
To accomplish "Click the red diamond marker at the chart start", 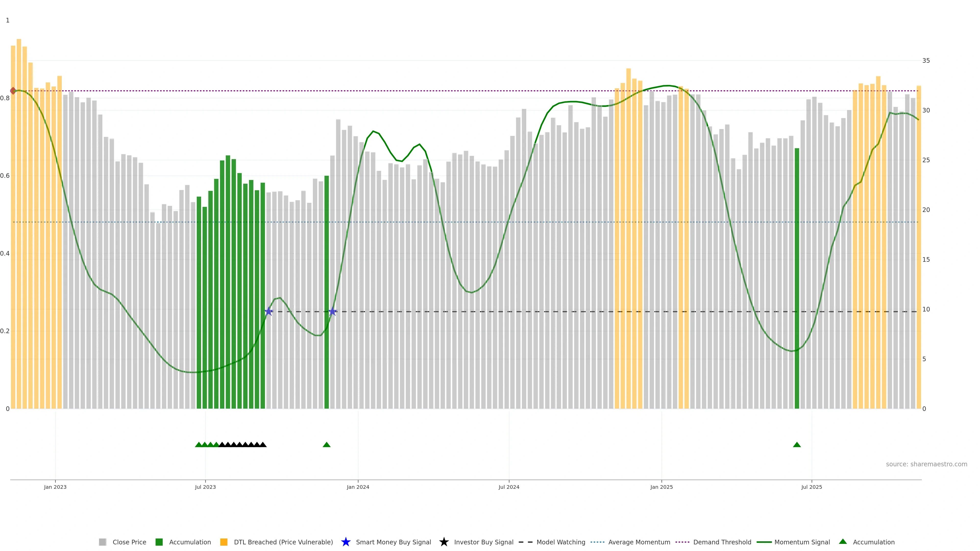I will (x=13, y=91).
